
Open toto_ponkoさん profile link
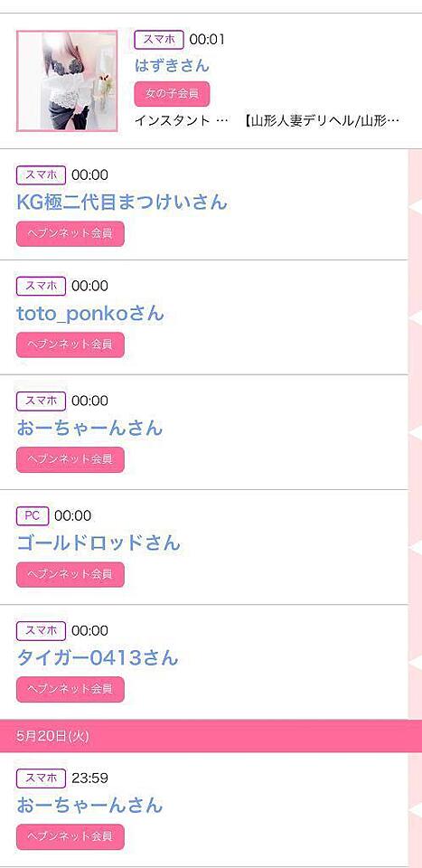90,314
